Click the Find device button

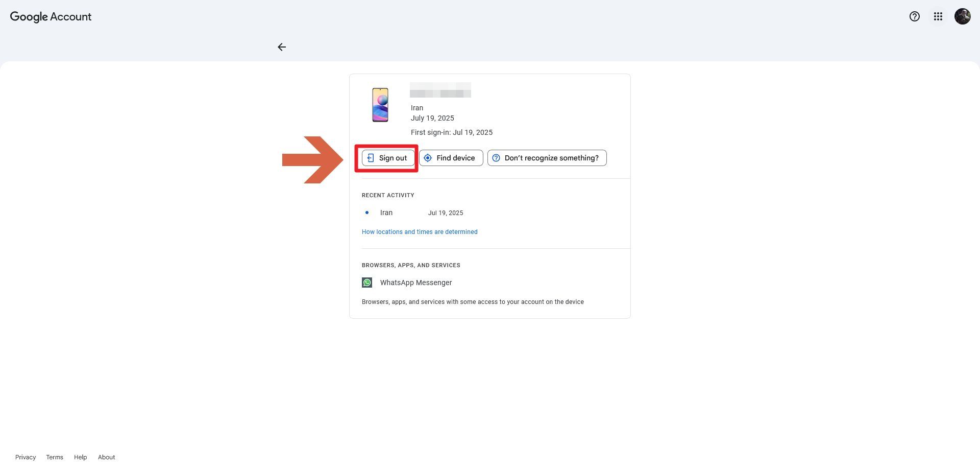(451, 158)
